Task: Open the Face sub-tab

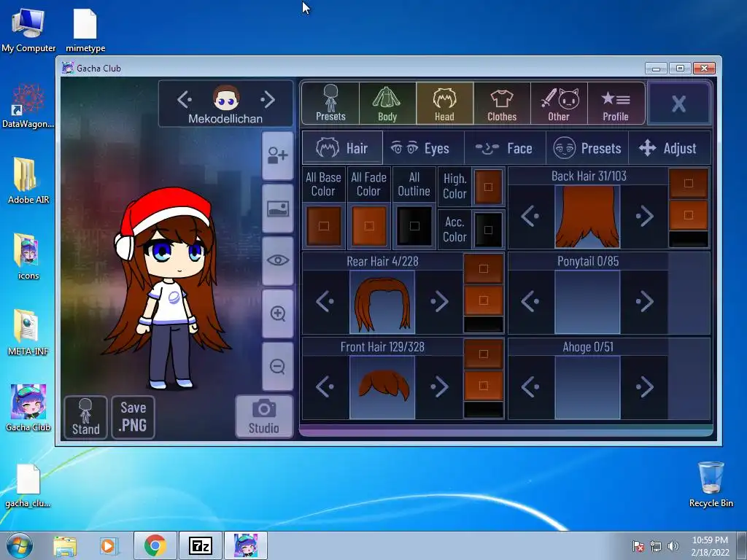Action: tap(505, 148)
